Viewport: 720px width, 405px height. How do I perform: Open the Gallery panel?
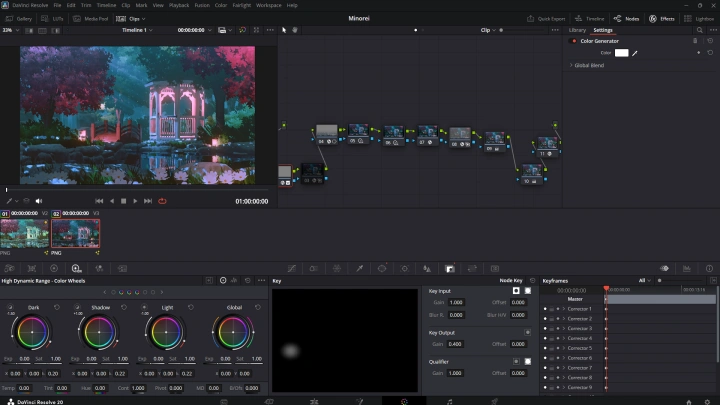[19, 19]
